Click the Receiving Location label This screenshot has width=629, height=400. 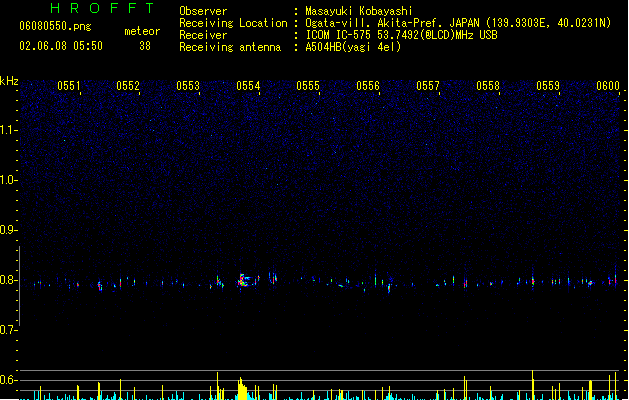233,23
